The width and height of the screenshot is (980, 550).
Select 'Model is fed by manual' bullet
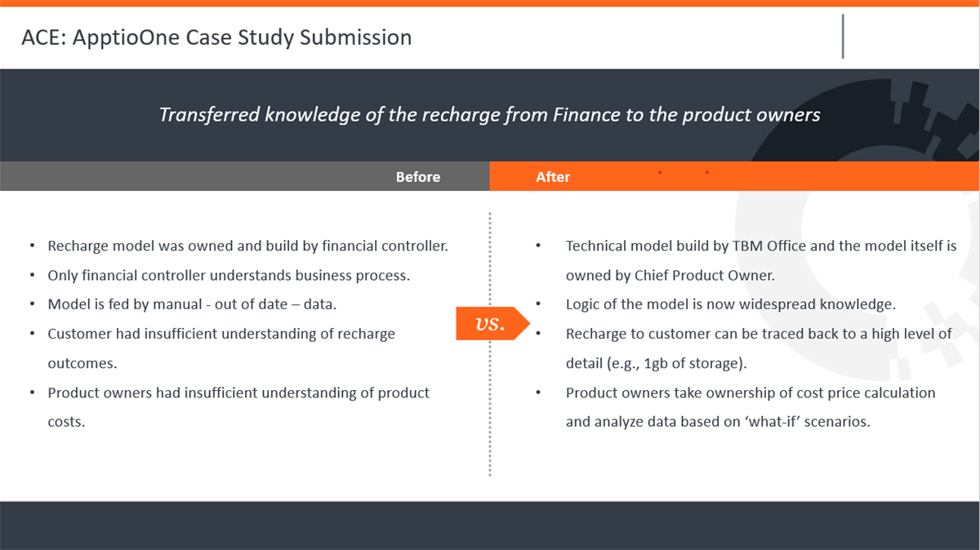(192, 304)
